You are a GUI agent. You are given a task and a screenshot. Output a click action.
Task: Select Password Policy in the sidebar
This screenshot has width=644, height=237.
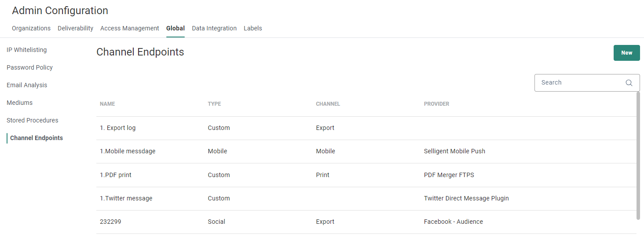[29, 67]
